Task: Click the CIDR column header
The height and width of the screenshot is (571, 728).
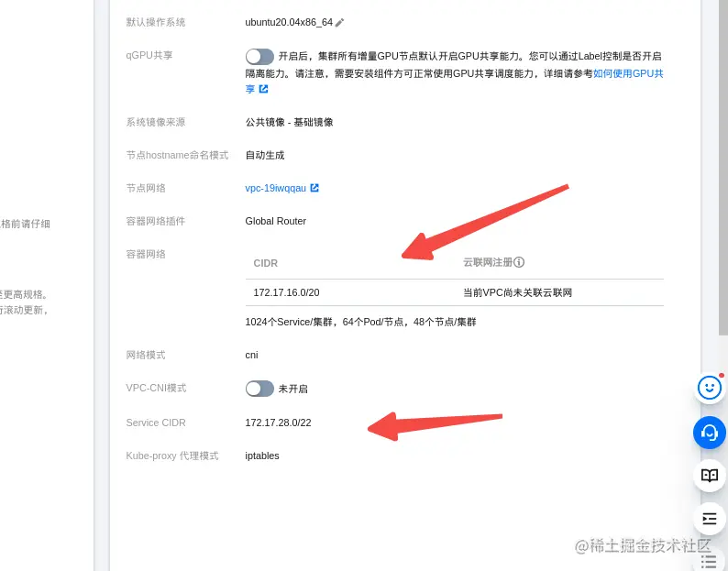Action: click(265, 263)
